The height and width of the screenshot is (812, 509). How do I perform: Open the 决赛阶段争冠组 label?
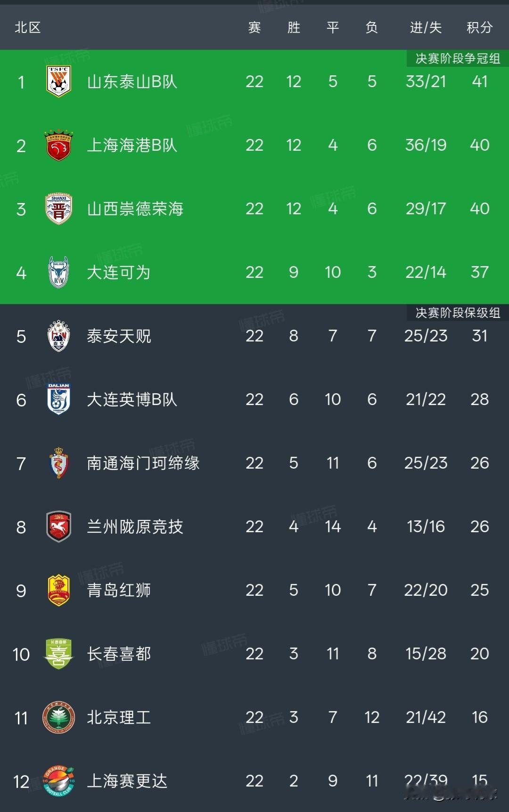tap(458, 58)
